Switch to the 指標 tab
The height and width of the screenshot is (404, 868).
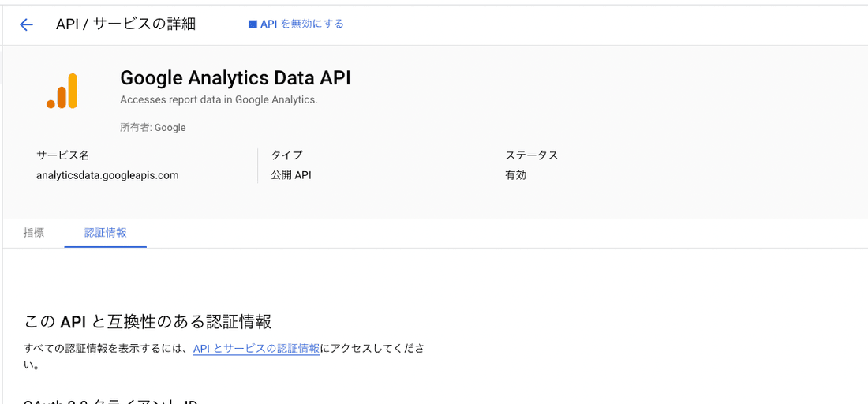[34, 233]
